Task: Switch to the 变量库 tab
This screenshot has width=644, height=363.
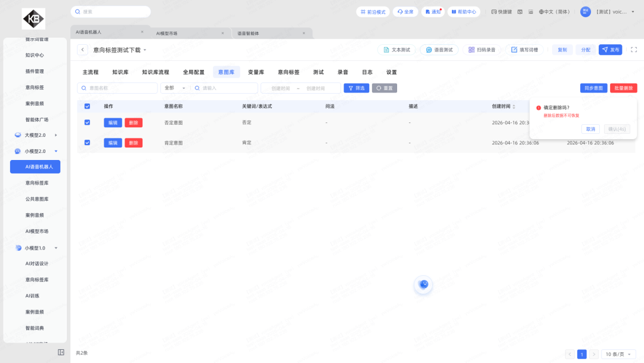Action: coord(256,72)
